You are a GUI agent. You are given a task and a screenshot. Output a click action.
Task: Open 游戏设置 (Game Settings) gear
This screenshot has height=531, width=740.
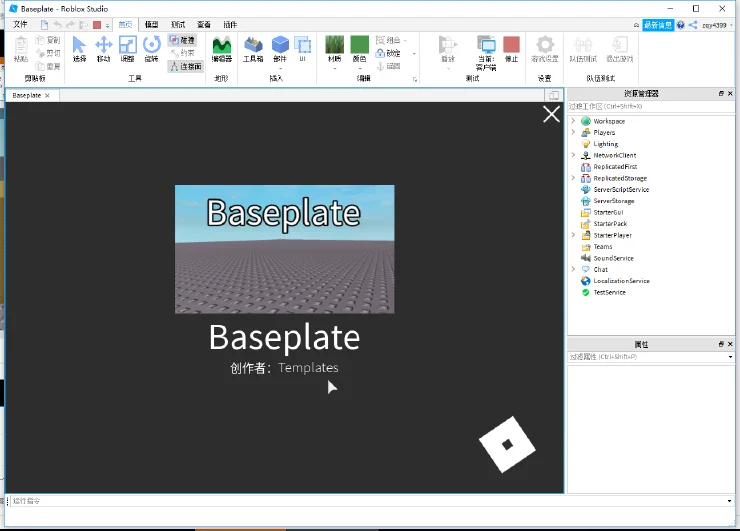[545, 45]
